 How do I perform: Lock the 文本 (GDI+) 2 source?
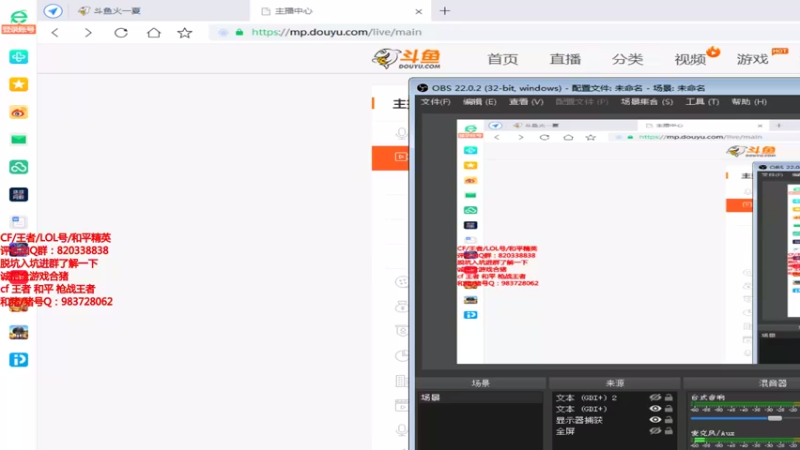668,397
